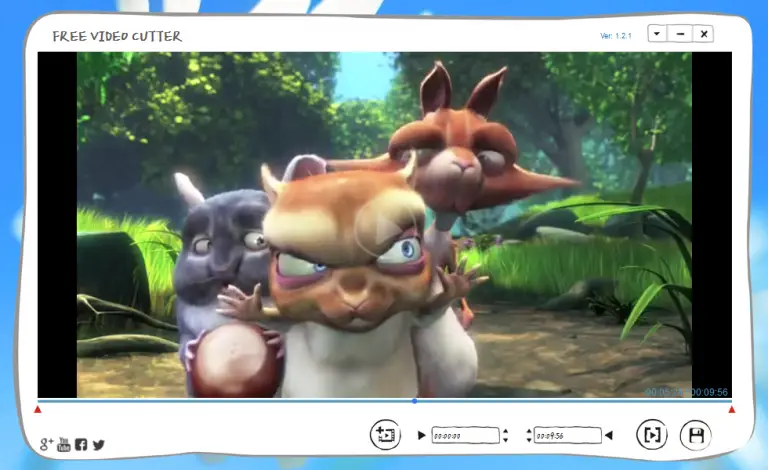Save the cut video with floppy icon
This screenshot has height=470, width=768.
click(x=696, y=435)
